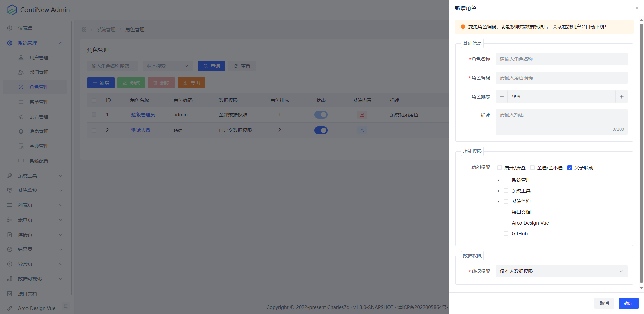644x314 pixels.
Task: Open 菜单管理 in the sidebar menu
Action: (x=39, y=102)
